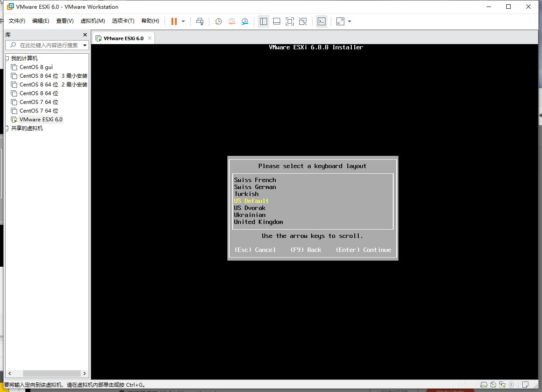
Task: Close the library (库) panel
Action: tap(85, 34)
